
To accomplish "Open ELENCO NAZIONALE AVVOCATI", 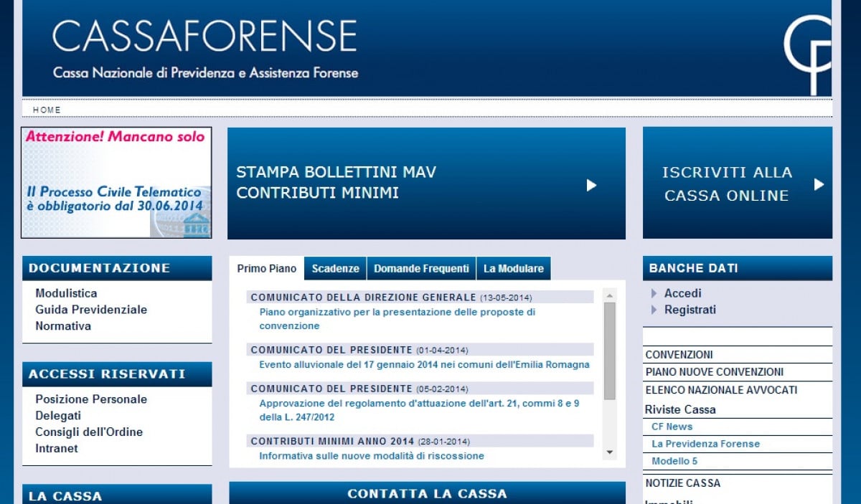I will pyautogui.click(x=721, y=390).
